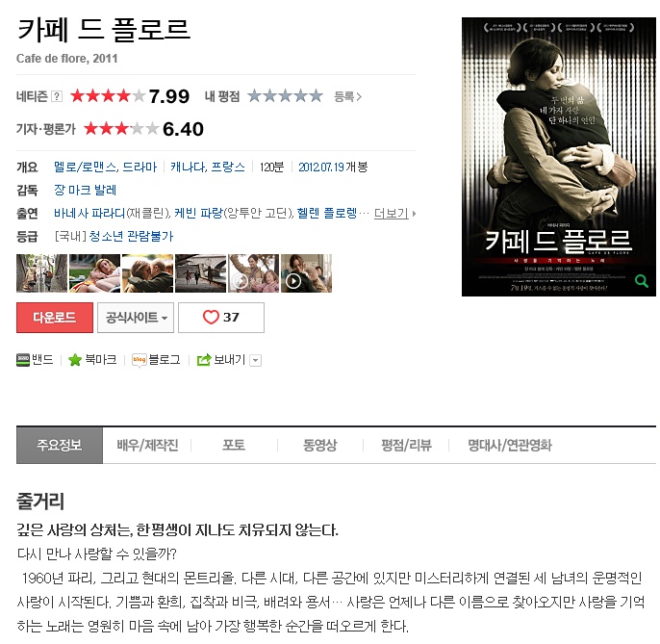Share via the green 밴드 icon
This screenshot has height=644, width=660.
pos(23,360)
